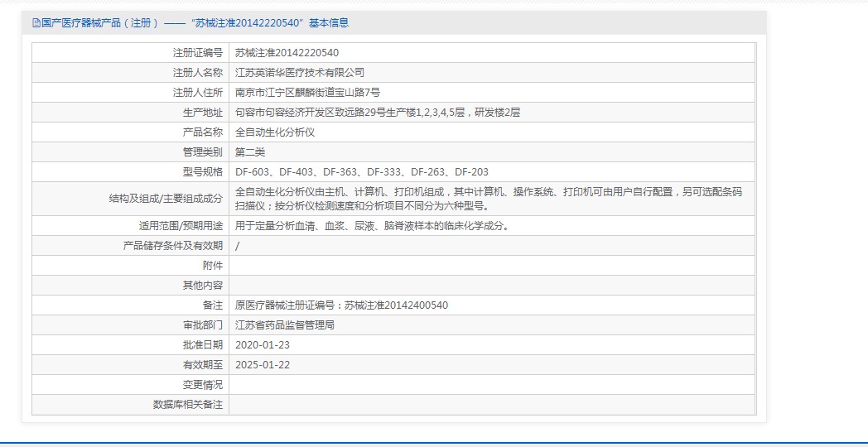Image resolution: width=868 pixels, height=447 pixels.
Task: Click the expiry date 2025-01-22
Action: tap(263, 366)
